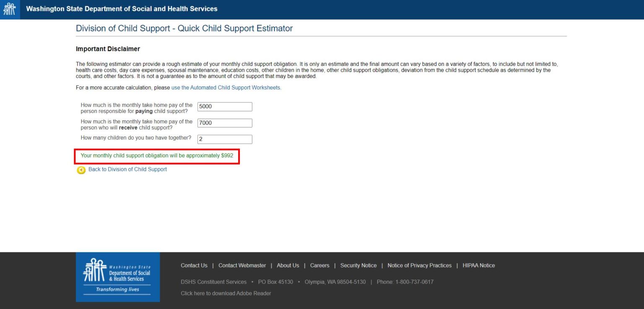View the HIPAA Notice
This screenshot has height=309, width=644.
(478, 265)
